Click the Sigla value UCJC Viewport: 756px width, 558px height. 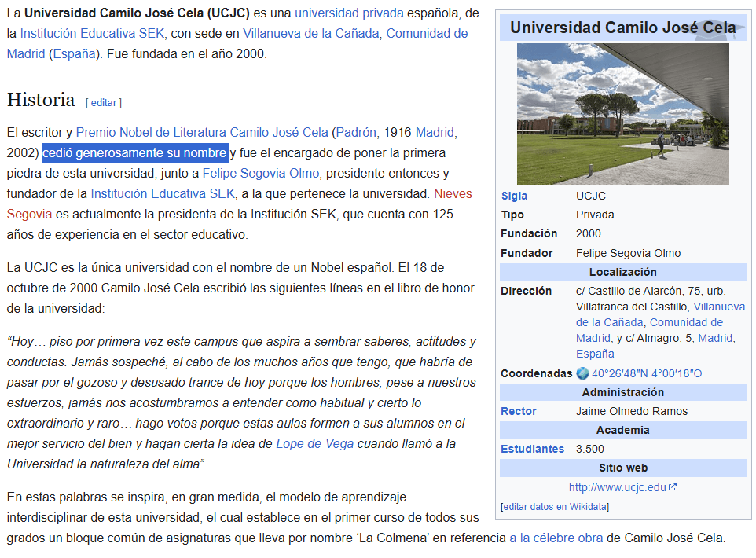click(x=591, y=196)
